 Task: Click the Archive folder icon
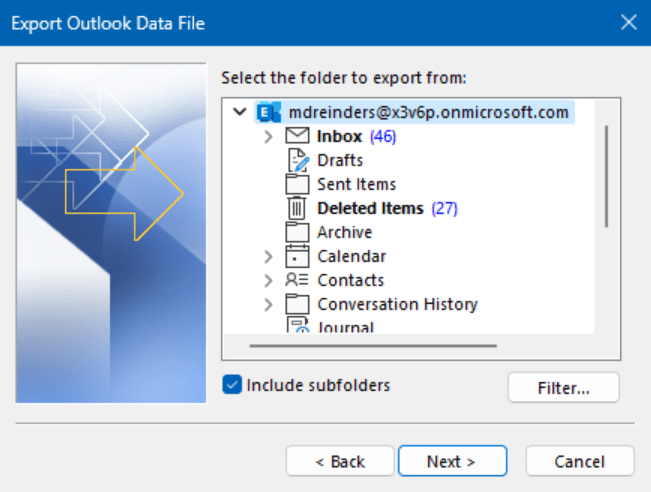click(297, 232)
